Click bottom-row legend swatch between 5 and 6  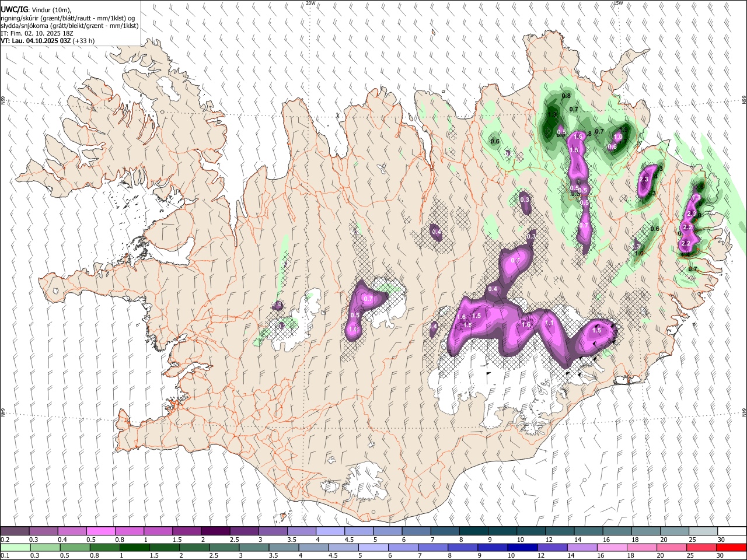click(x=373, y=548)
